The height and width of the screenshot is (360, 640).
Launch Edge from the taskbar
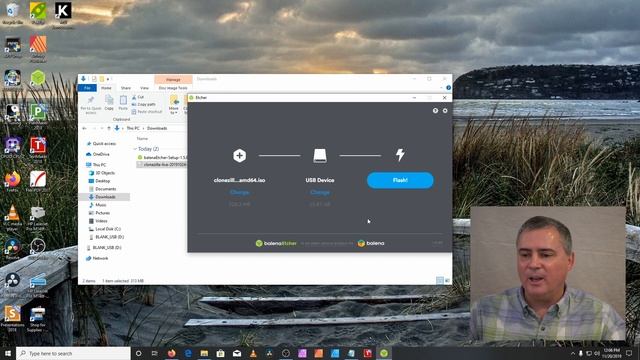click(188, 353)
